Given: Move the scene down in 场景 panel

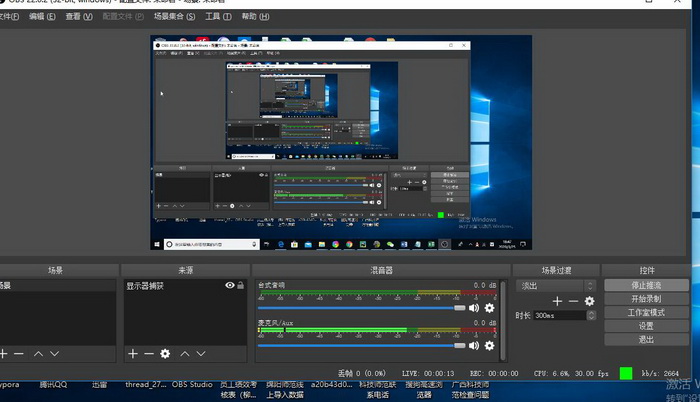Looking at the screenshot, I should 54,354.
